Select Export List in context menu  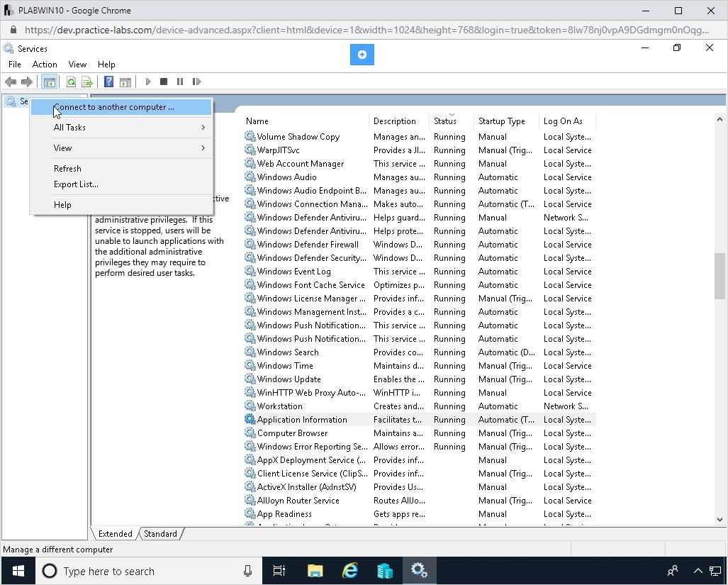point(121,184)
